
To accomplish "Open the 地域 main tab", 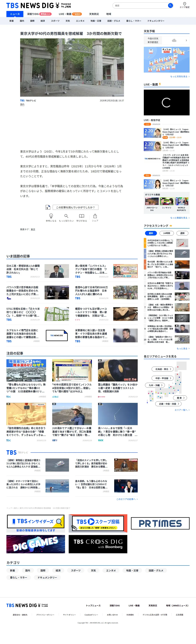I will [109, 14].
